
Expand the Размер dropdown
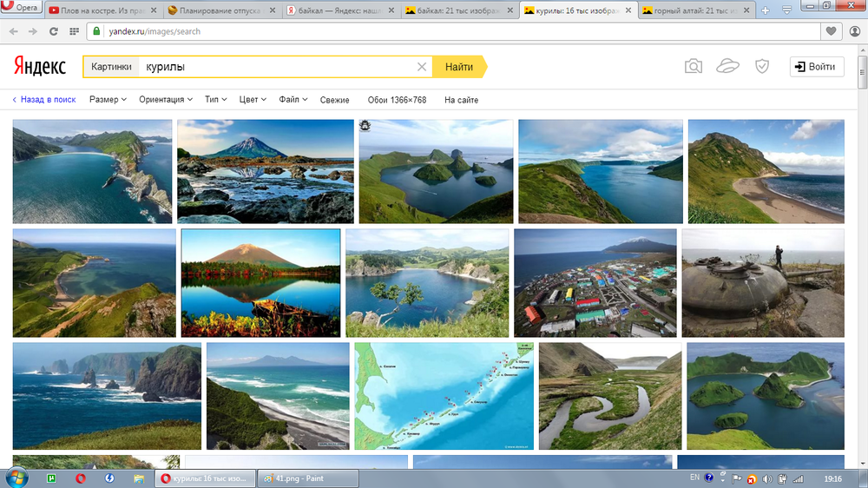coord(108,100)
